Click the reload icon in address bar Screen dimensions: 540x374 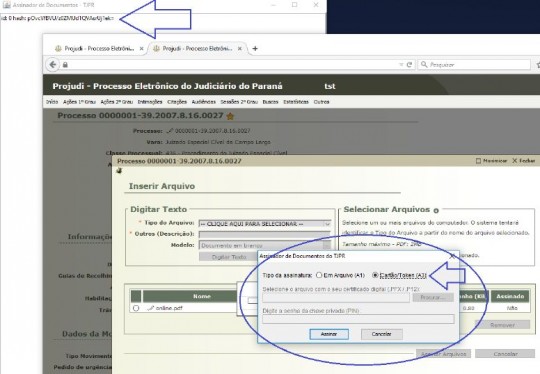[409, 64]
